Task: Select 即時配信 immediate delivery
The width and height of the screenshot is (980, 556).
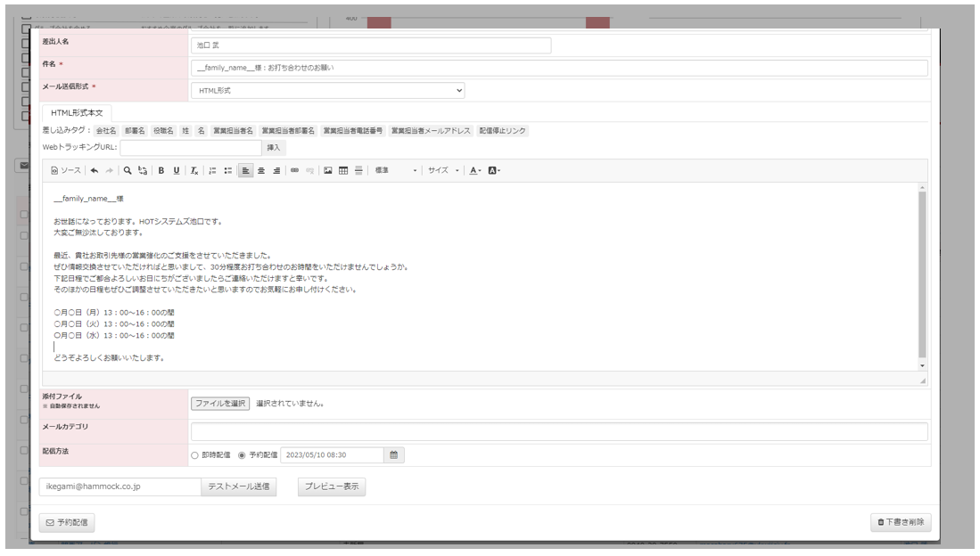Action: [x=194, y=455]
